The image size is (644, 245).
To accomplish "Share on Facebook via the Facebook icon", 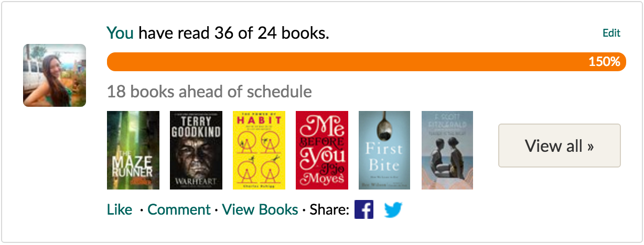I will (364, 210).
